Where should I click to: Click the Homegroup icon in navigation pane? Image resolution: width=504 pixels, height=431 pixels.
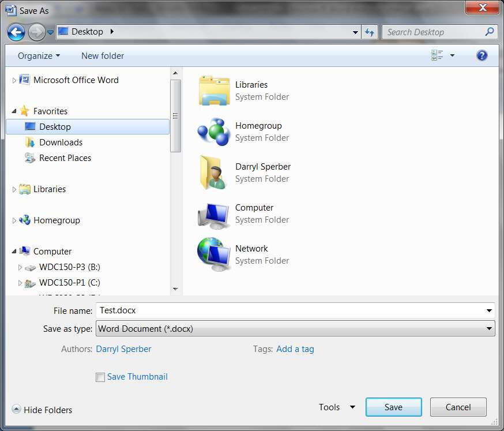tap(25, 220)
